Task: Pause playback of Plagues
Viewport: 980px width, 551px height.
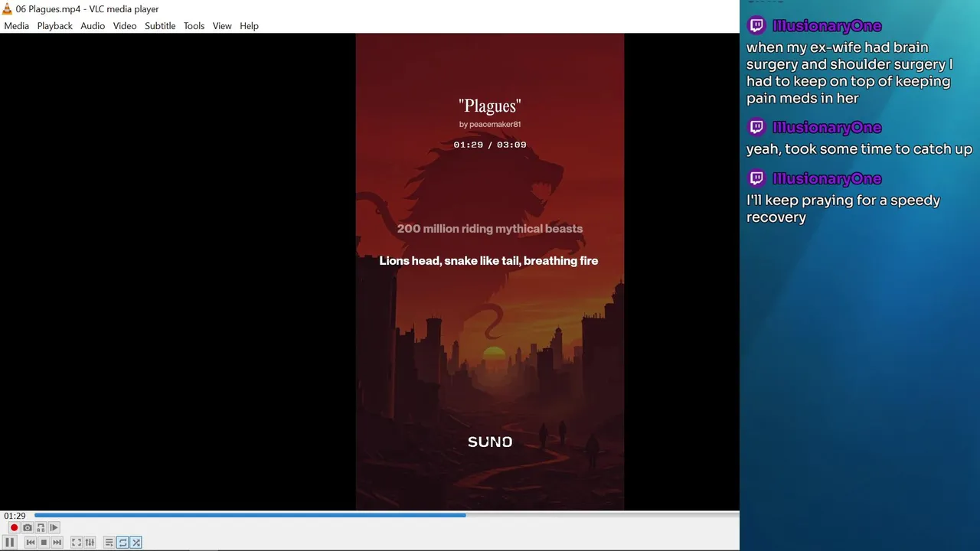Action: pos(10,543)
